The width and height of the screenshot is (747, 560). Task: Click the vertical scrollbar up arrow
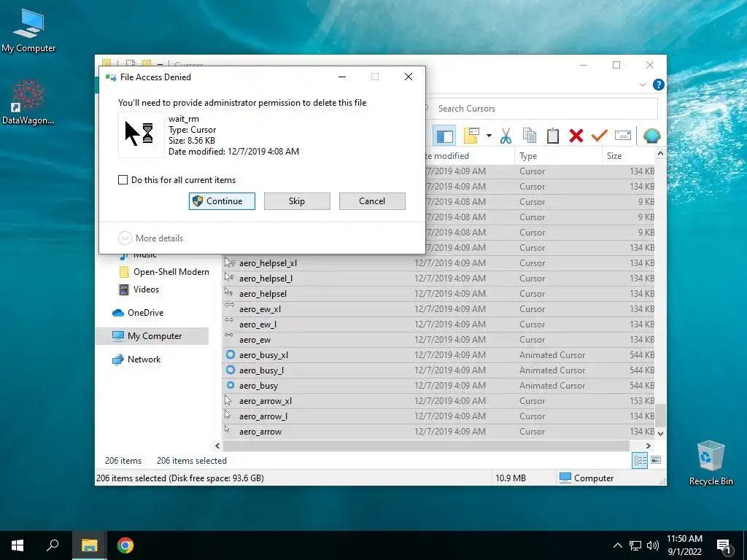click(660, 153)
